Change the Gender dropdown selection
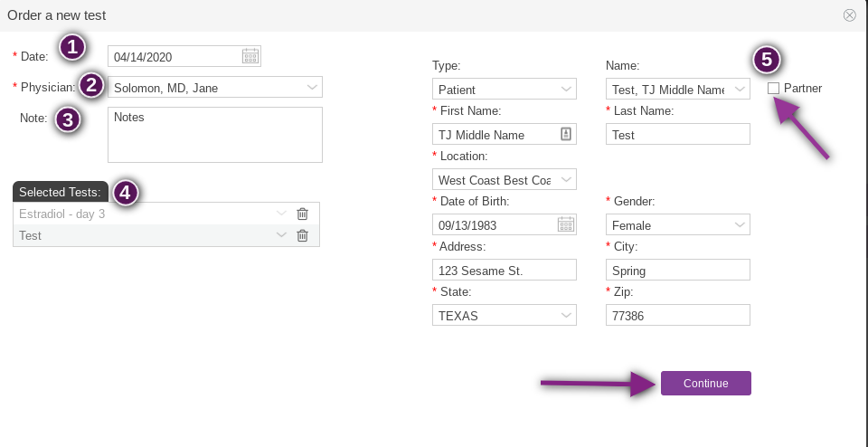Image resolution: width=868 pixels, height=447 pixels. point(740,224)
